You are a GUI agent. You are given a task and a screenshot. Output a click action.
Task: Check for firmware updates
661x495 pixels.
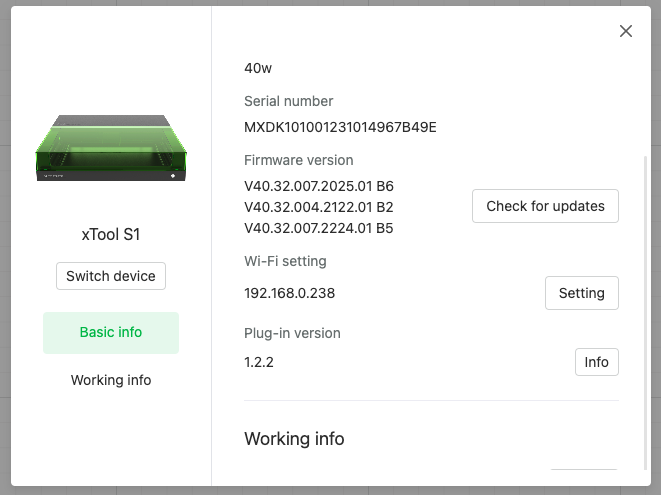pyautogui.click(x=545, y=206)
